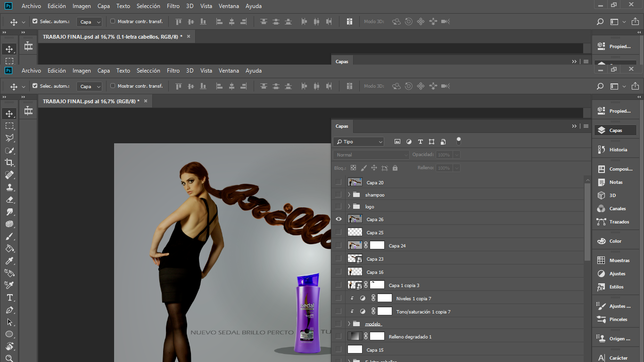Select the Relleno degradado 1 layer name

pyautogui.click(x=410, y=337)
